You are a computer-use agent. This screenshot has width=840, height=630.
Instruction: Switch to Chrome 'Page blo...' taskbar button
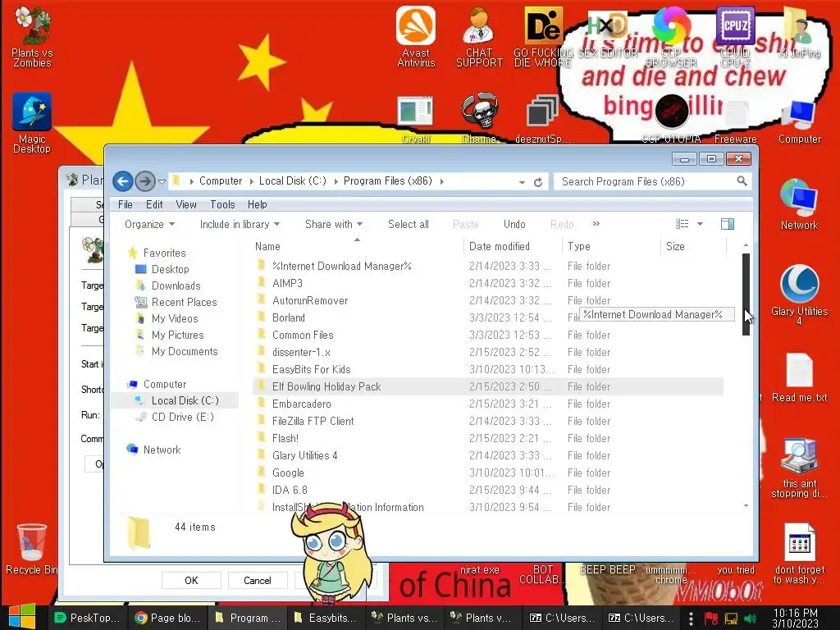167,618
